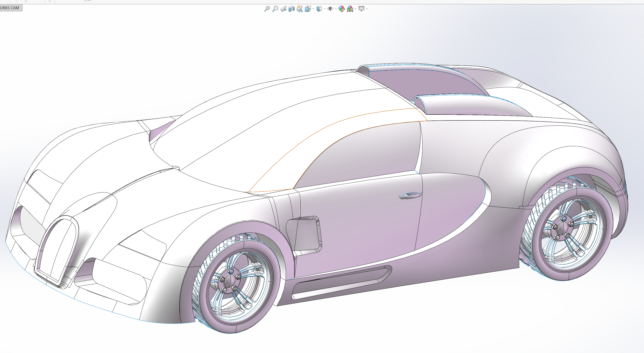Open Dynamic Annotation Views
This screenshot has width=644, height=353.
coord(300,9)
